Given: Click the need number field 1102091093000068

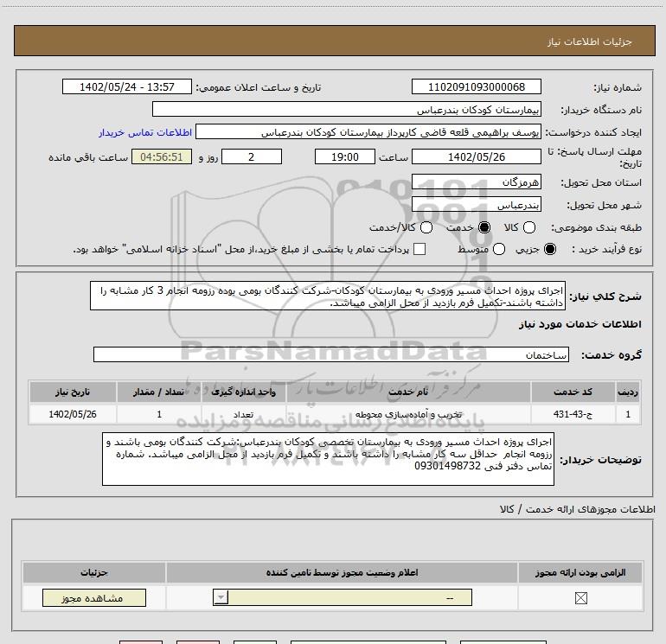Looking at the screenshot, I should [x=476, y=86].
